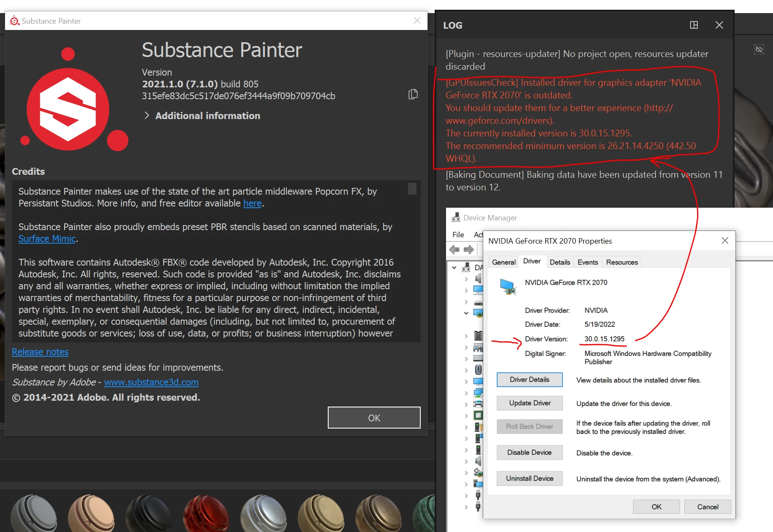Select the Network adapters icon in the device tree
Screen dimensions: 773x532
[x=478, y=393]
